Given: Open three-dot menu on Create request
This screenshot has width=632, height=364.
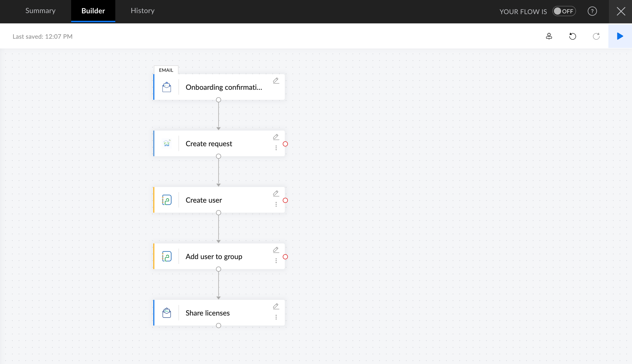Looking at the screenshot, I should pyautogui.click(x=276, y=148).
